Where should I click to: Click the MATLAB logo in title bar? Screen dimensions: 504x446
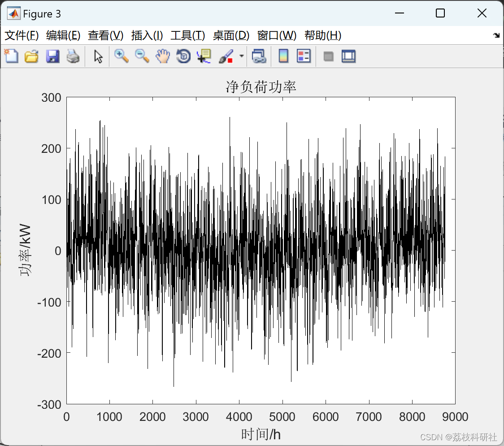[13, 13]
